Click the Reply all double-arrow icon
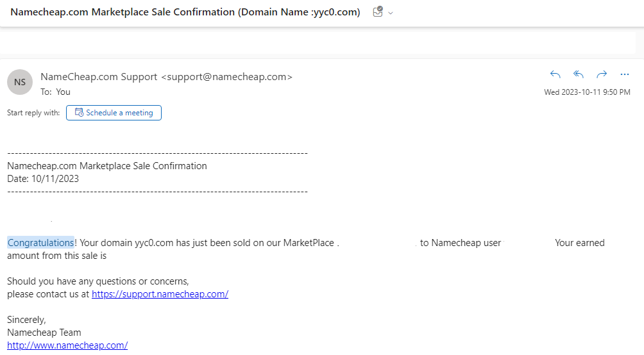644x355 pixels. click(579, 74)
